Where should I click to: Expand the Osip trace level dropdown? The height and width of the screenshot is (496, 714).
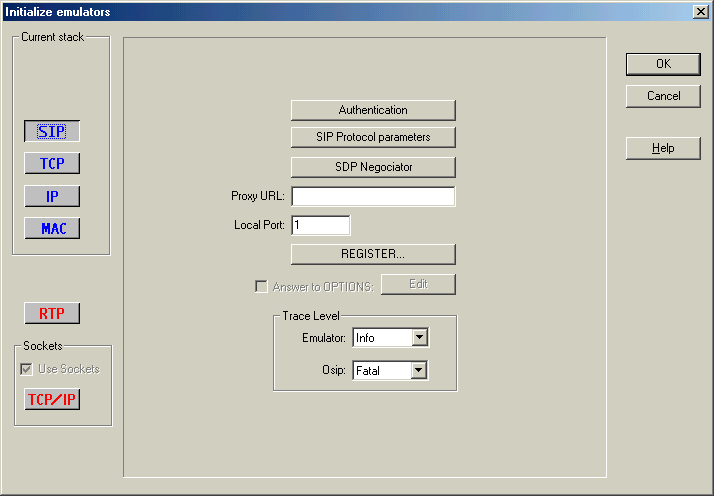pyautogui.click(x=419, y=370)
